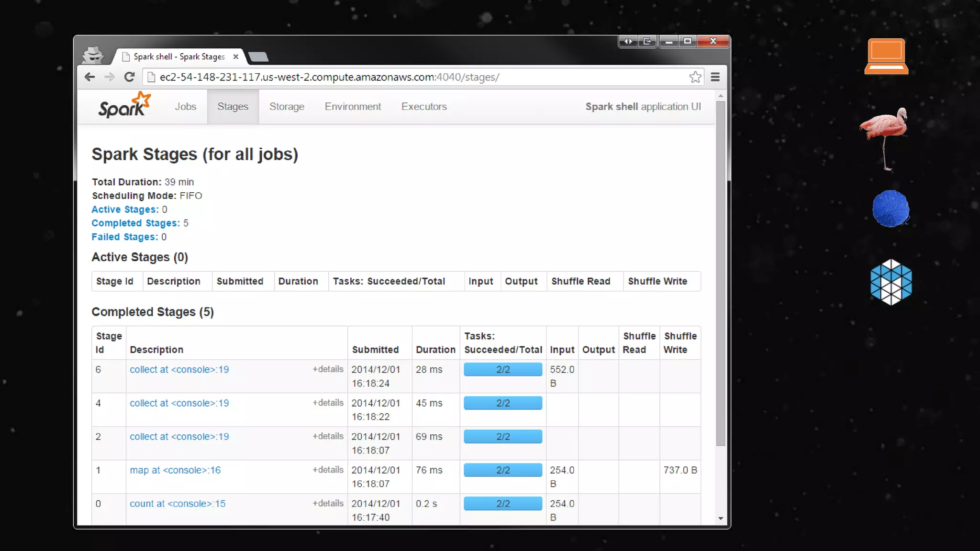Open the Executors tab
Image resolution: width=980 pixels, height=551 pixels.
pos(423,107)
